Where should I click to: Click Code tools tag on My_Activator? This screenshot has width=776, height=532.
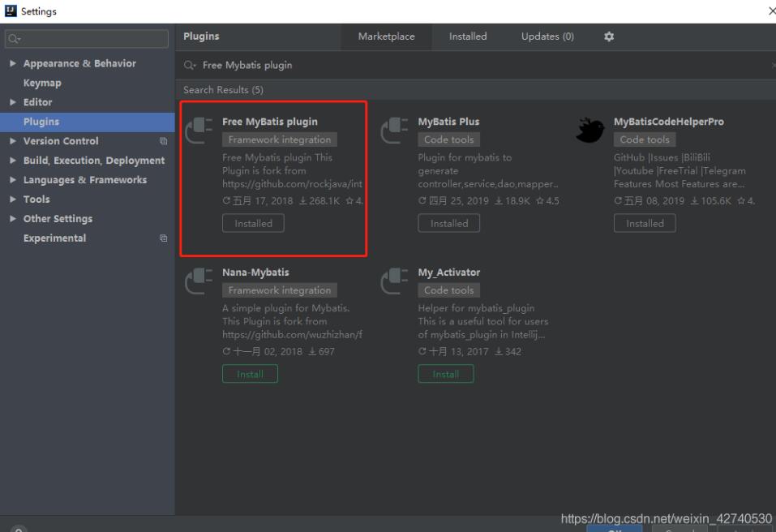449,290
